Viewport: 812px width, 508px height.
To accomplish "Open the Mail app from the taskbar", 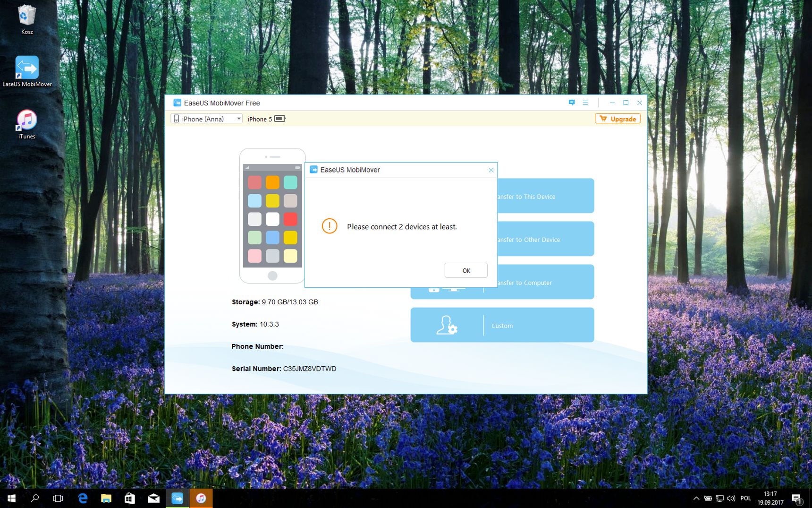I will pyautogui.click(x=153, y=498).
